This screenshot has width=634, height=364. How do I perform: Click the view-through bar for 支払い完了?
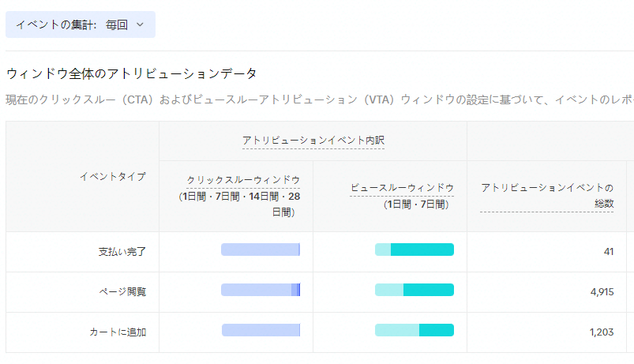tap(415, 250)
